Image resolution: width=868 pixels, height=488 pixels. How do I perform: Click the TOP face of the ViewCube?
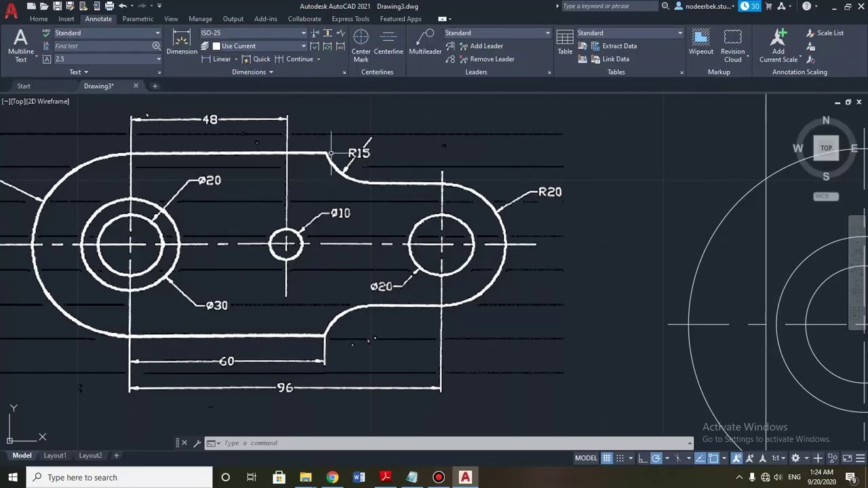coord(826,148)
